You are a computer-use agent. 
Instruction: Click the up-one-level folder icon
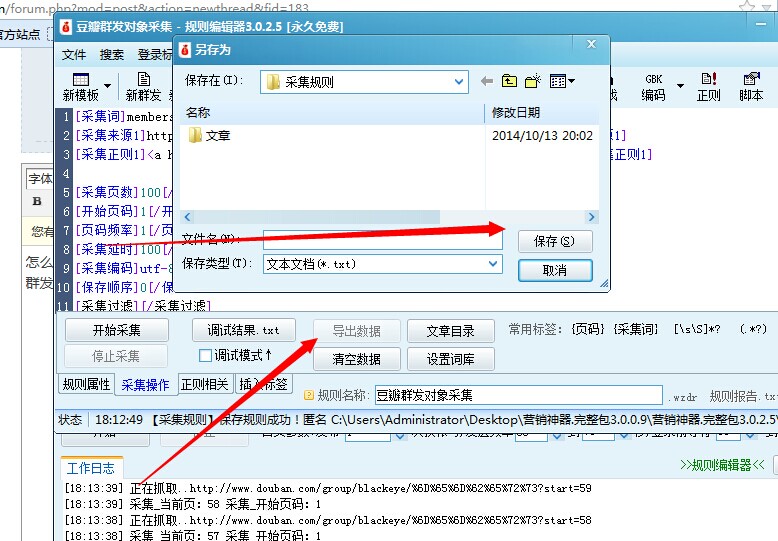510,81
